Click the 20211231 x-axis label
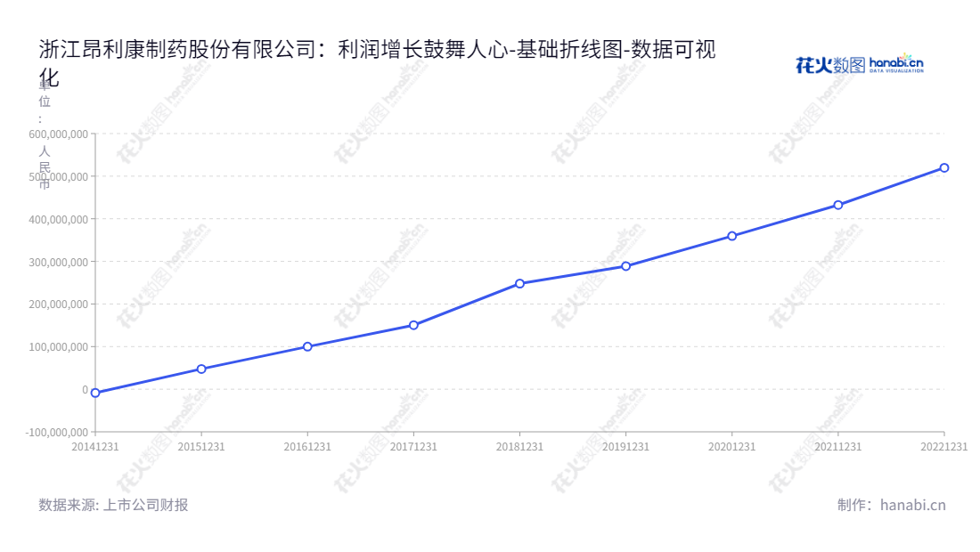This screenshot has height=552, width=980. (838, 446)
